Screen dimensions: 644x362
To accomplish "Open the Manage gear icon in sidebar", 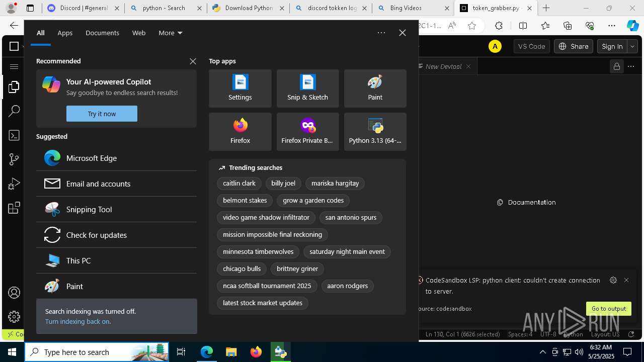I will click(14, 317).
